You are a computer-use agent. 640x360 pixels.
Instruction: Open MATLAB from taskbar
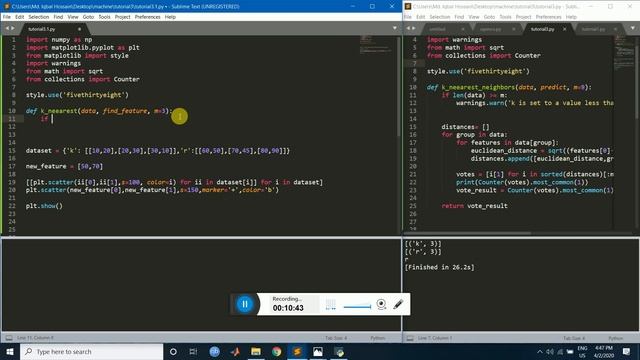(x=235, y=351)
